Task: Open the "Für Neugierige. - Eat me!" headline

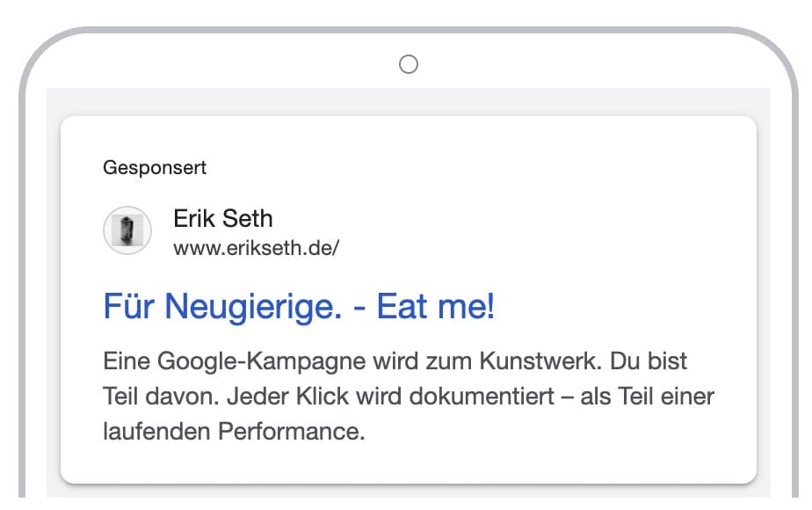Action: point(299,307)
